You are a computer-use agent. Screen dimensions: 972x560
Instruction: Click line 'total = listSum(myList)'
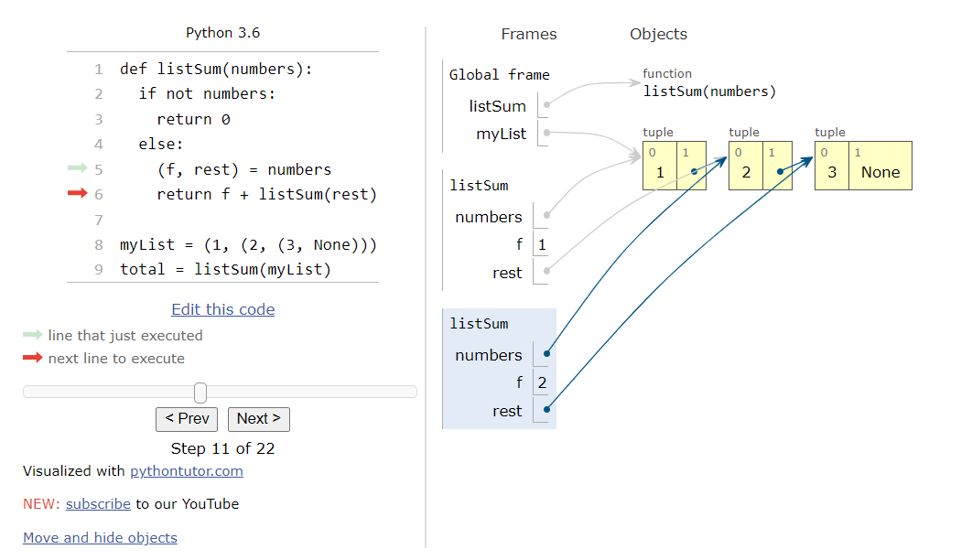coord(225,269)
